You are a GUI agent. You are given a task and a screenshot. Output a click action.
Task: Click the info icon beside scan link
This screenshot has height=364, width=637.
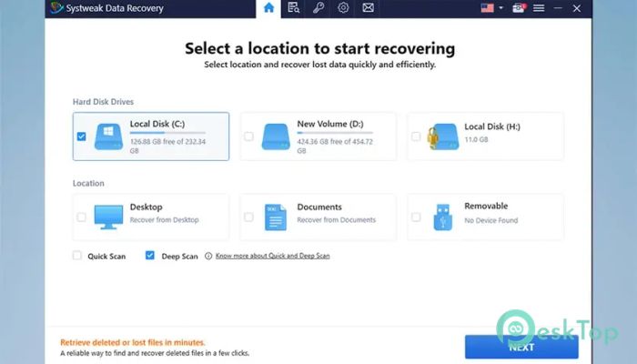click(x=208, y=256)
